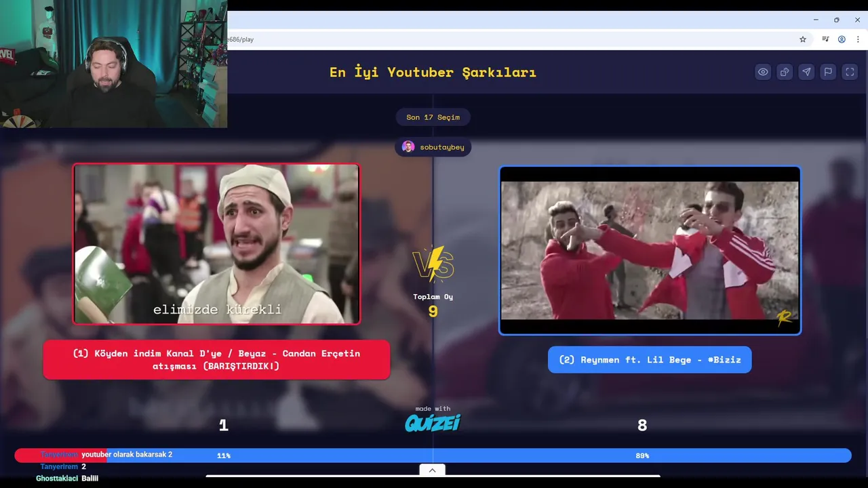Open the sobutaybey creator link
The image size is (868, 488).
[433, 147]
